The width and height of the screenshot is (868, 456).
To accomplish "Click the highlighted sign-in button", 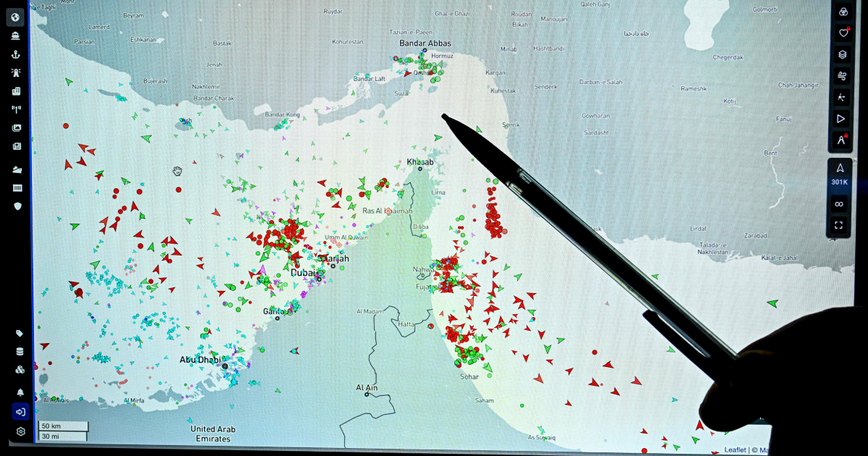I will (20, 412).
